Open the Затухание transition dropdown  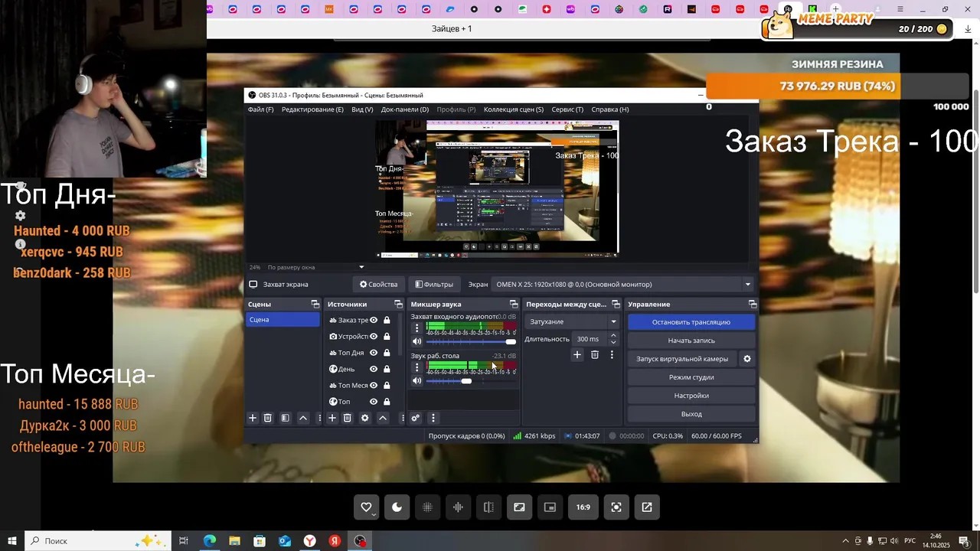pyautogui.click(x=572, y=321)
